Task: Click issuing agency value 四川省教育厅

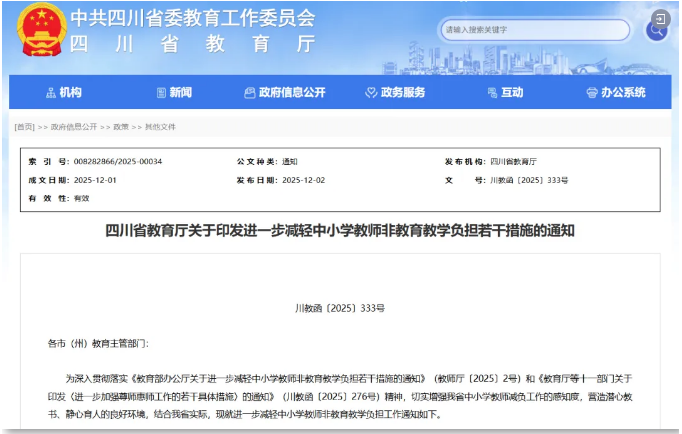Action: pyautogui.click(x=513, y=161)
